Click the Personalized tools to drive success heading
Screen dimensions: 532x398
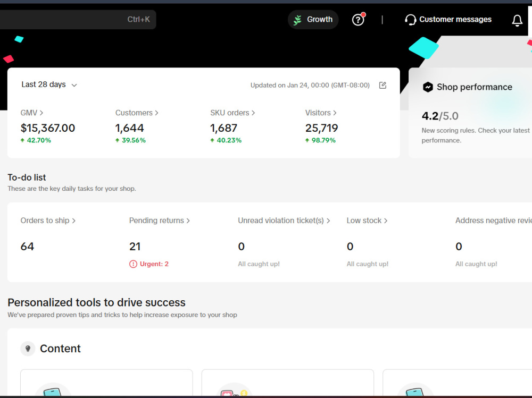point(96,302)
